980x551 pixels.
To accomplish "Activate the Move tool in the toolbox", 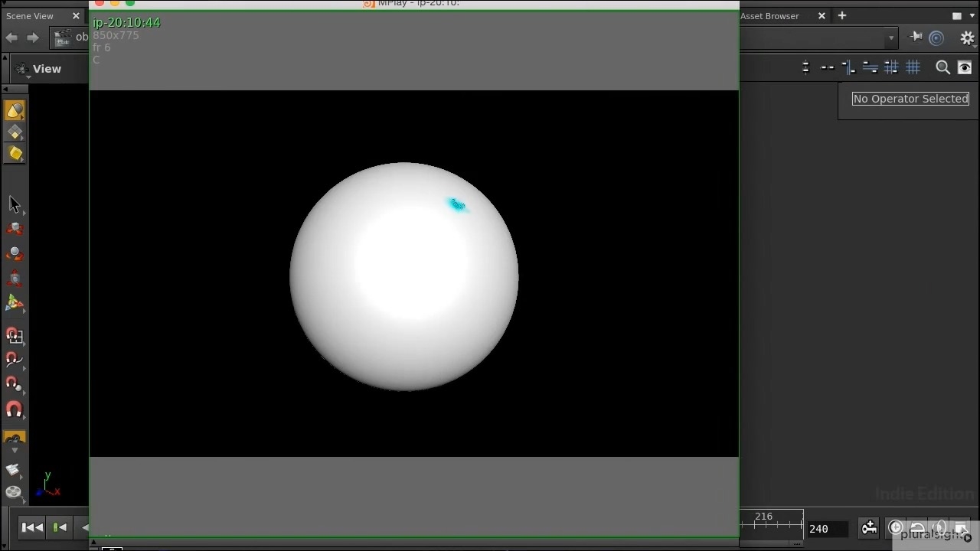I will pyautogui.click(x=15, y=229).
